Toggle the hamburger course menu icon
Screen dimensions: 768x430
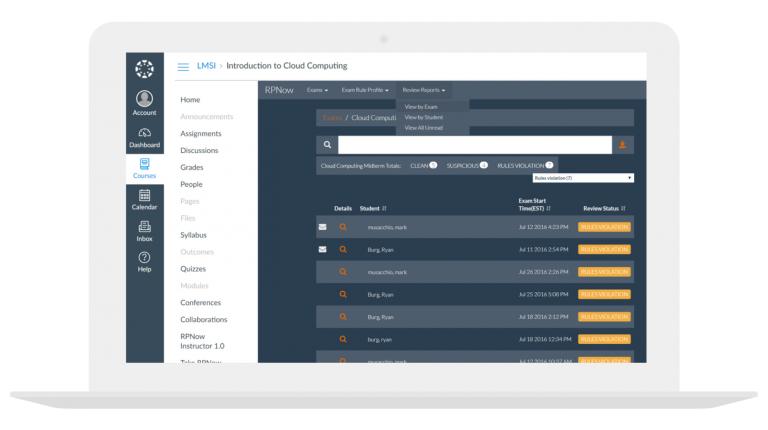183,67
